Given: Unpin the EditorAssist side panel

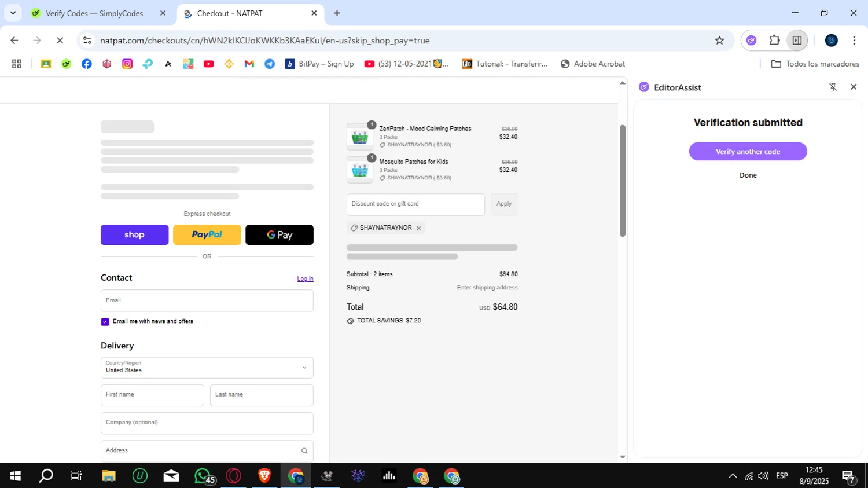Looking at the screenshot, I should pos(833,87).
